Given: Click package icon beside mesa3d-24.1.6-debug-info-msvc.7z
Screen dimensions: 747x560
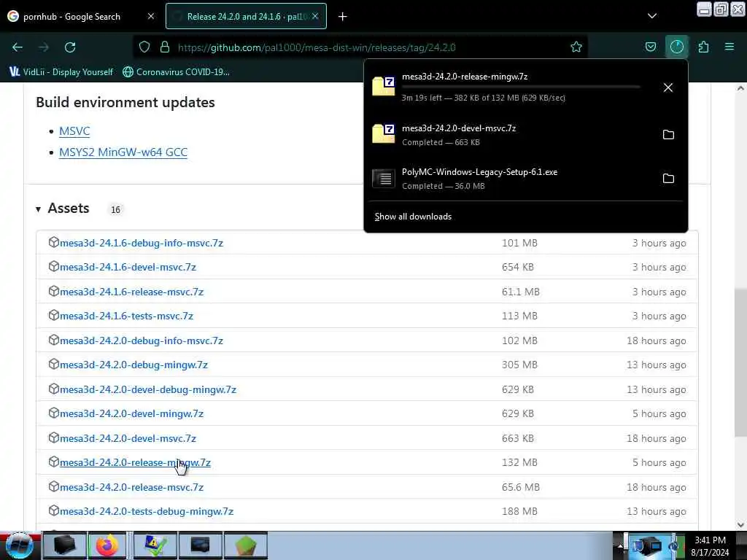Looking at the screenshot, I should pyautogui.click(x=53, y=242).
